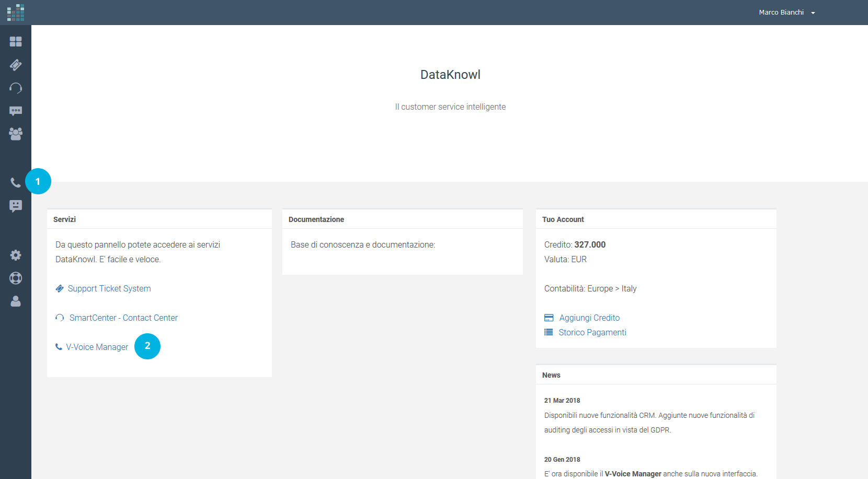
Task: Click the phone icon beside V-Voice Manager
Action: [59, 347]
